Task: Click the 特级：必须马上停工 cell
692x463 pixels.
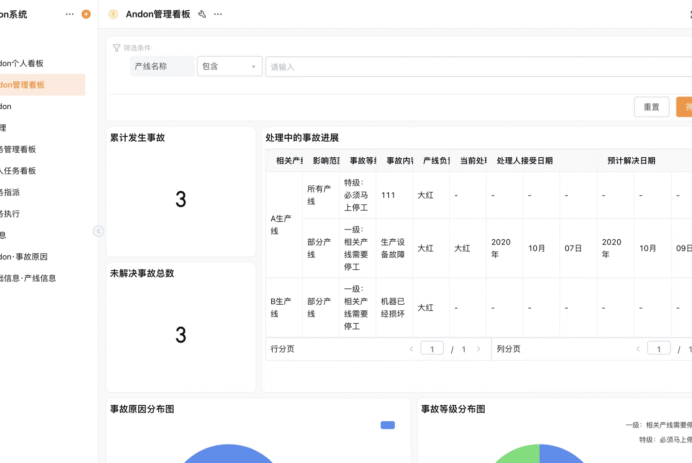Action: (x=357, y=195)
